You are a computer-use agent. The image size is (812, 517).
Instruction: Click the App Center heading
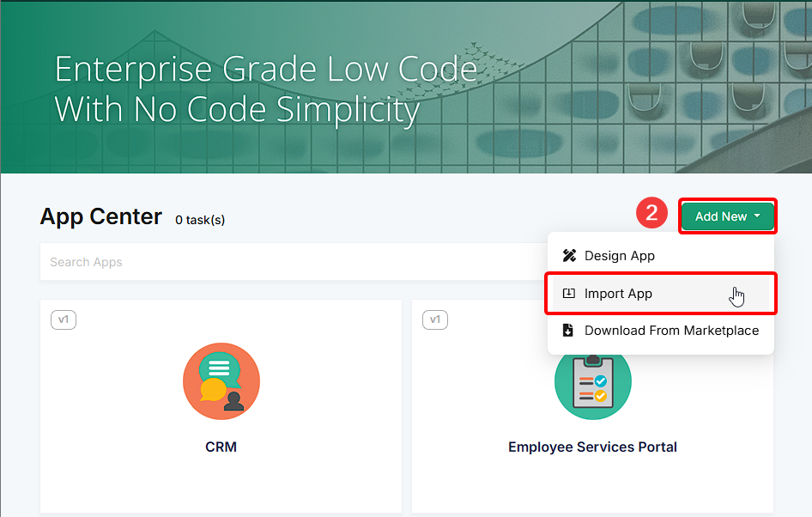coord(101,216)
